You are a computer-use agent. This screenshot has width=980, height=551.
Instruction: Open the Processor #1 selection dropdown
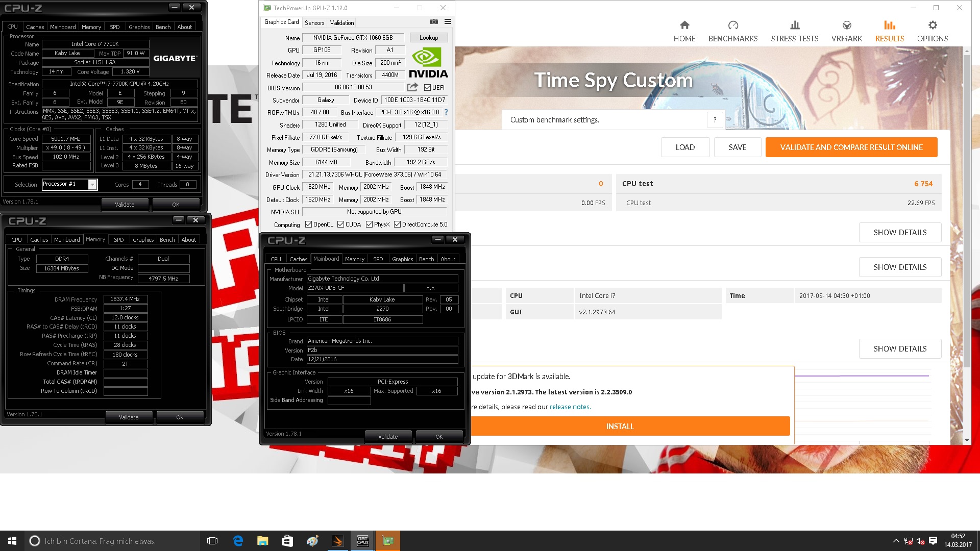[x=92, y=185]
